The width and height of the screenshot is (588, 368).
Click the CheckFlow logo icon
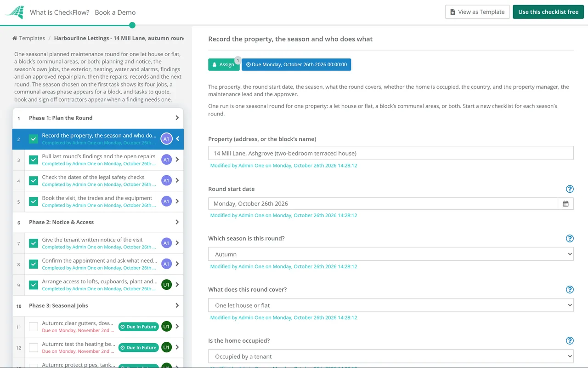click(14, 12)
